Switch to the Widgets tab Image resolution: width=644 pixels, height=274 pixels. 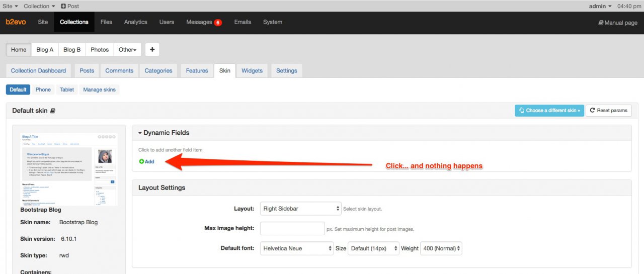click(252, 71)
